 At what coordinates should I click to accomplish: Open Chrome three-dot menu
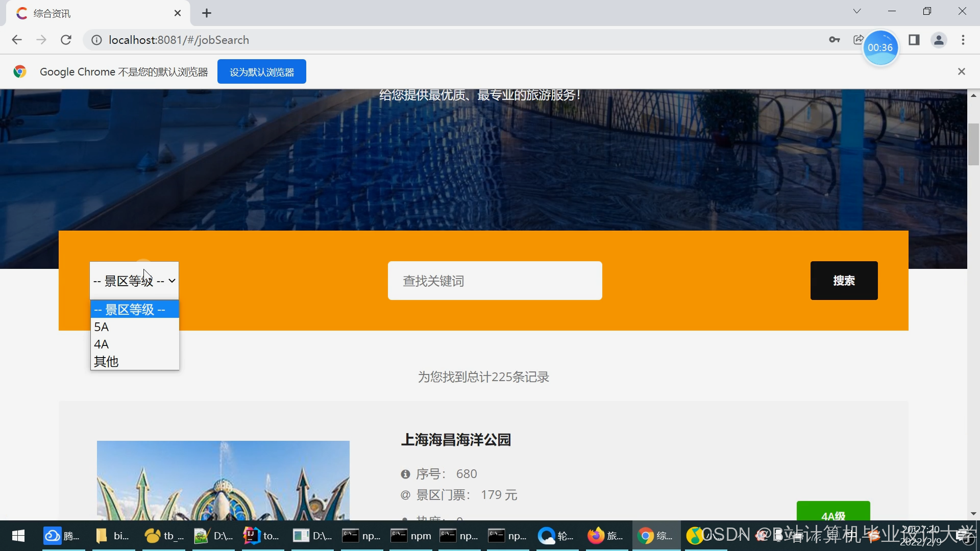point(963,40)
